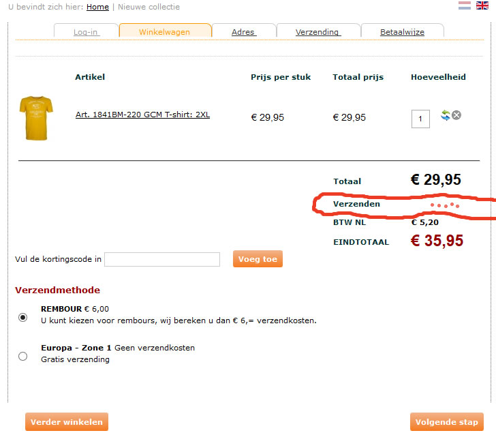Open the Log-in tab
496x448 pixels.
click(x=85, y=32)
